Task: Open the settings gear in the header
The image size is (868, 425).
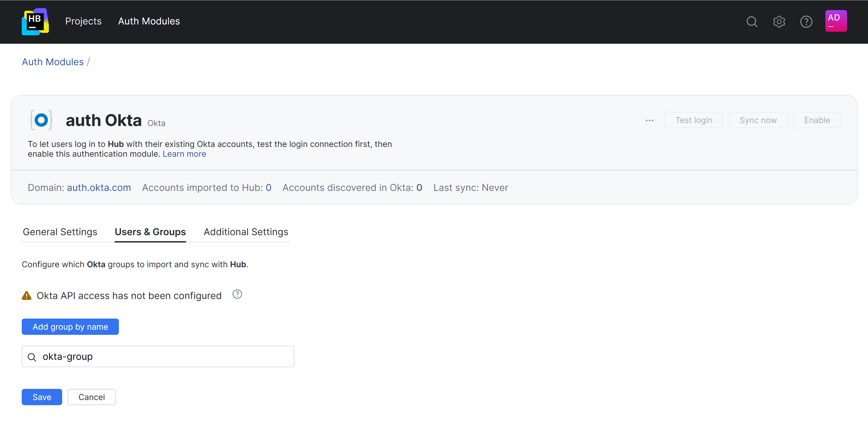Action: click(779, 21)
